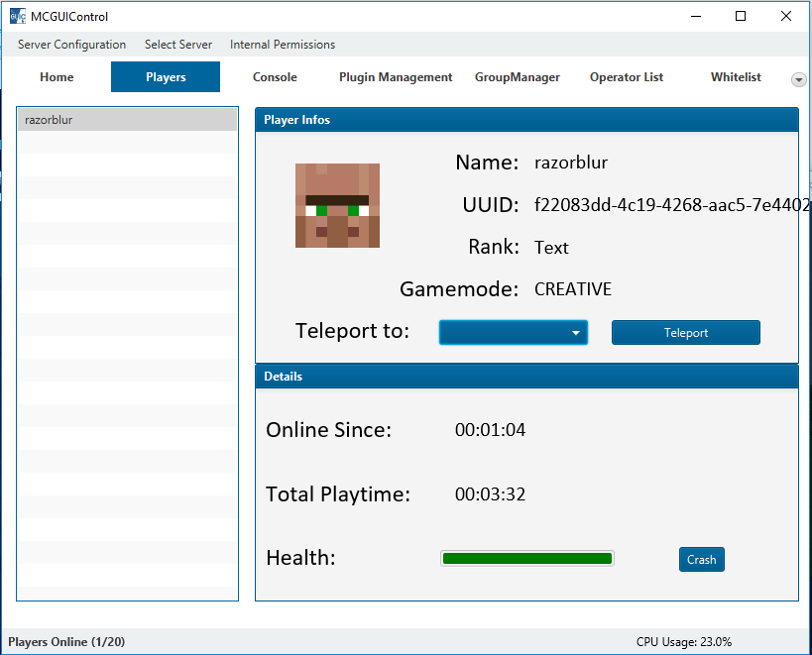This screenshot has height=655, width=812.
Task: Open the Teleport to dropdown
Action: 513,333
